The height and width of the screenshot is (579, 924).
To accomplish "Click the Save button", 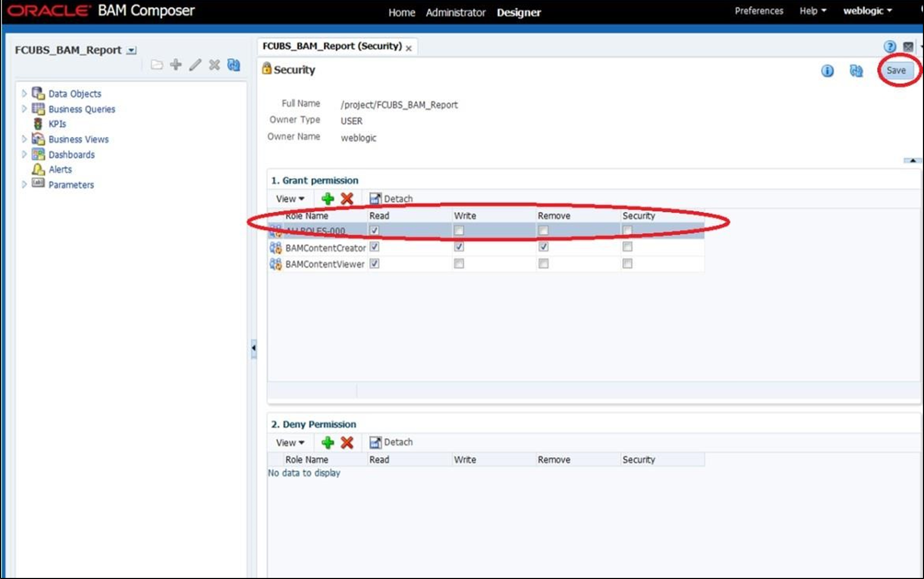I will click(896, 70).
